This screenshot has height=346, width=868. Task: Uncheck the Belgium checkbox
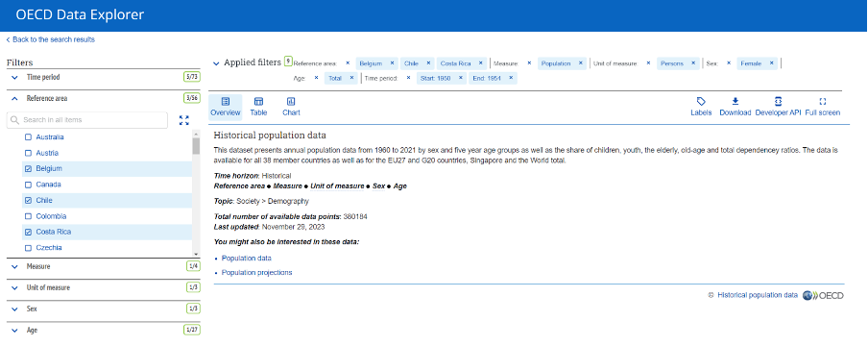tap(28, 168)
